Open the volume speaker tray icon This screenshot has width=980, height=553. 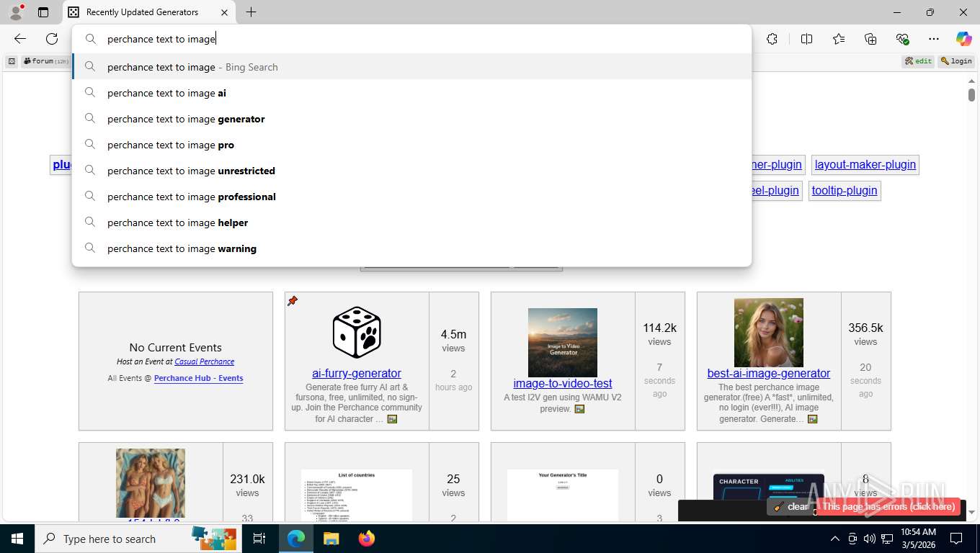pyautogui.click(x=869, y=539)
